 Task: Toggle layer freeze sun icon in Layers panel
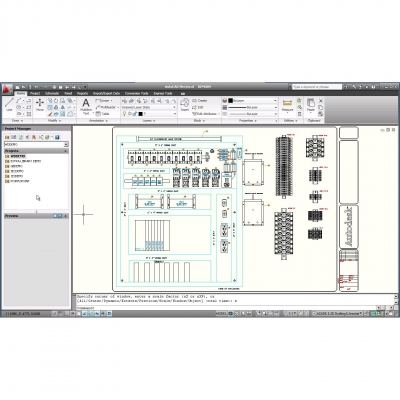[129, 114]
